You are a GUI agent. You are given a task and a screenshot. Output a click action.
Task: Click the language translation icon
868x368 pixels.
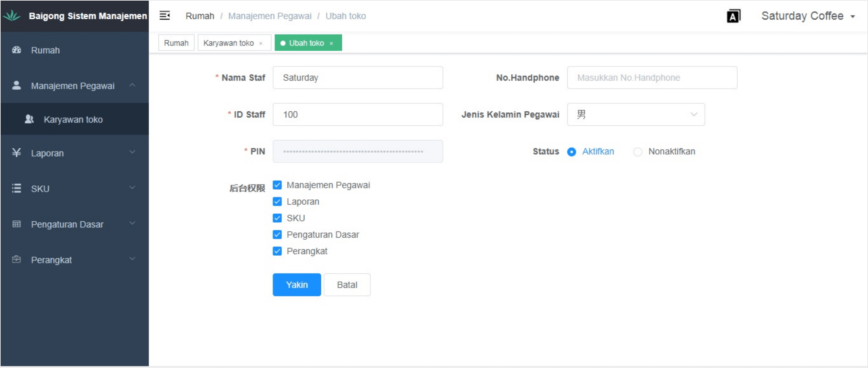click(733, 16)
